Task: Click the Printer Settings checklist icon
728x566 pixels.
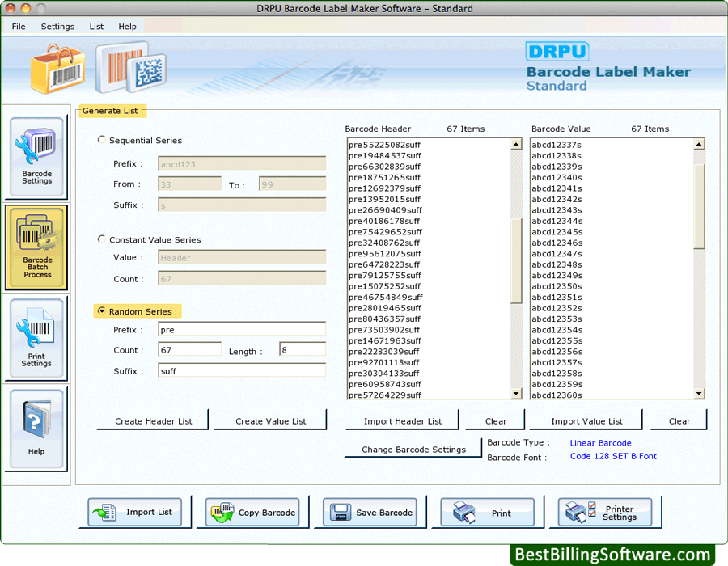Action: click(x=580, y=512)
